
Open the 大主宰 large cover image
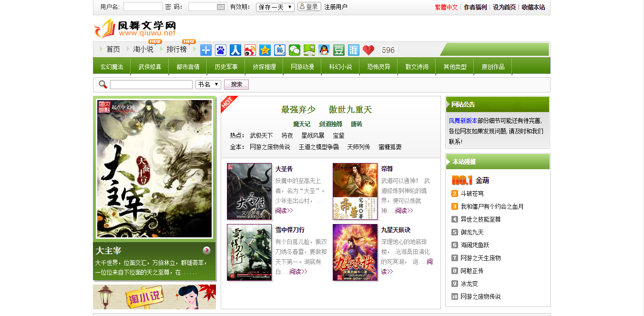(154, 168)
